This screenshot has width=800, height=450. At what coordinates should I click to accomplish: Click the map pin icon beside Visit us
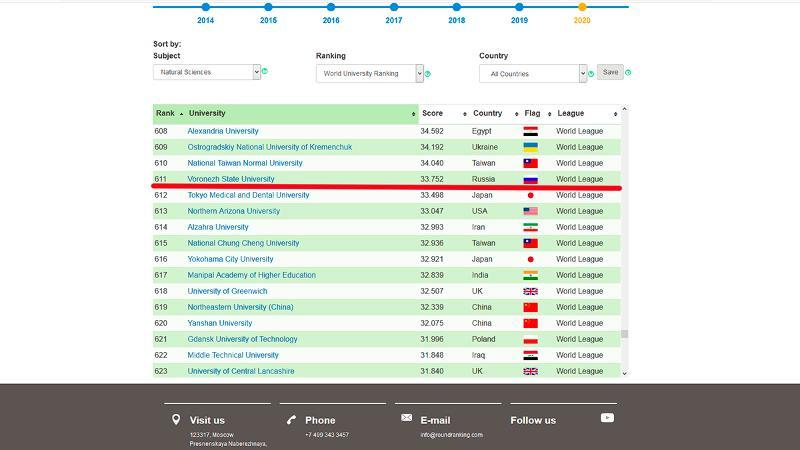[176, 420]
